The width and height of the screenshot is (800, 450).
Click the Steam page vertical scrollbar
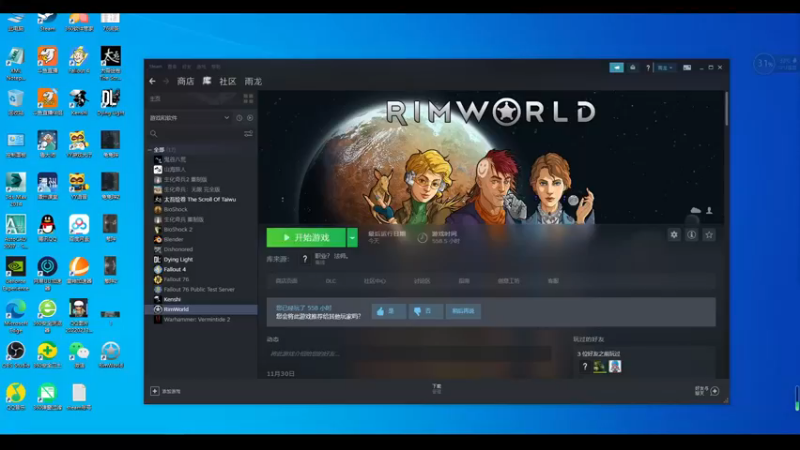coord(726,109)
